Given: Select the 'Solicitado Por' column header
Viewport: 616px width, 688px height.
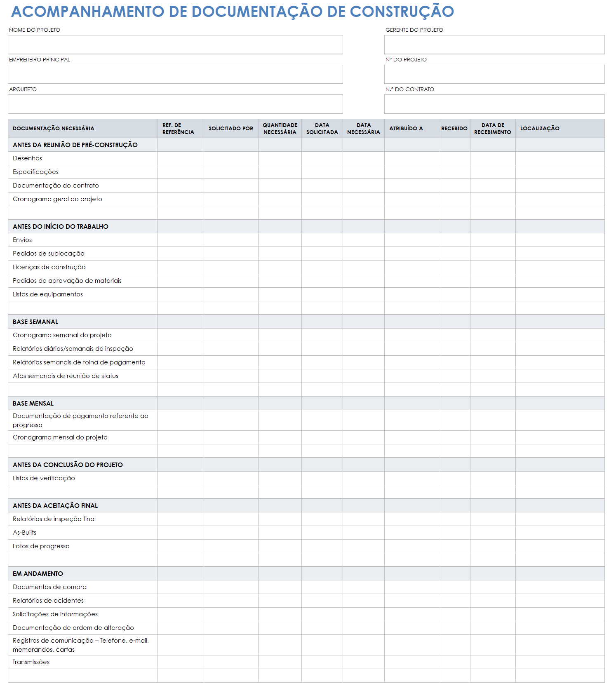Looking at the screenshot, I should coord(231,129).
